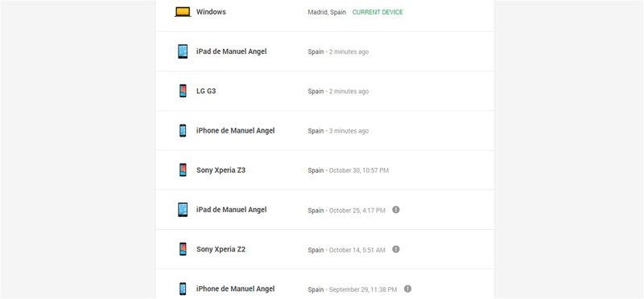Open the LG G3 device details

(x=325, y=91)
